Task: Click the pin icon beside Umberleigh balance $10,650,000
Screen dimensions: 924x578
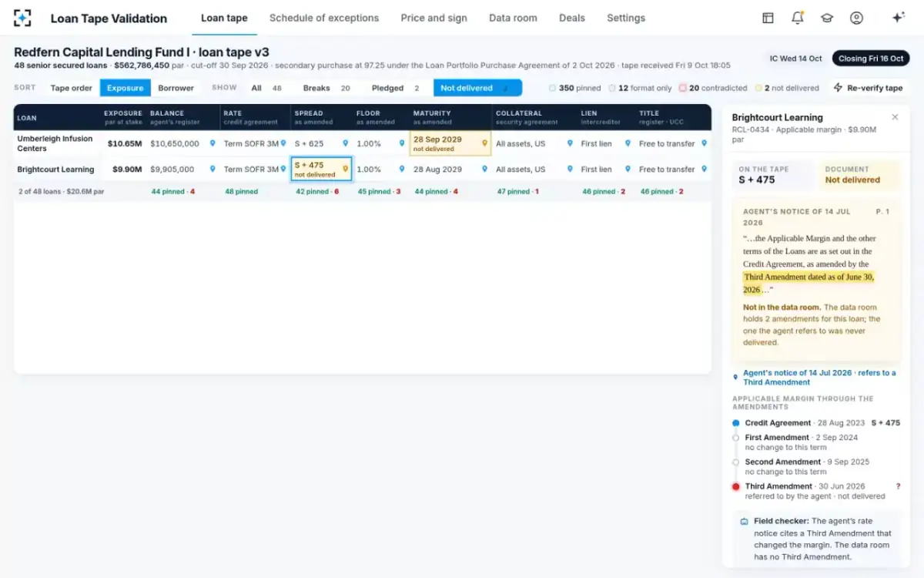Action: pos(213,143)
